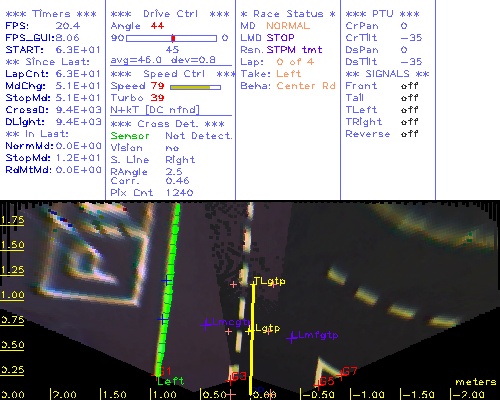Click the red G7 marker

tap(348, 371)
